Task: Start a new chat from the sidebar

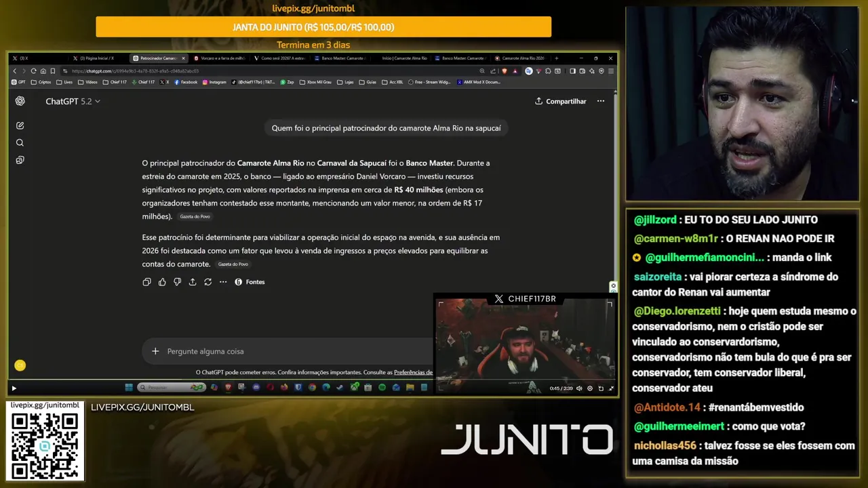Action: pos(20,125)
